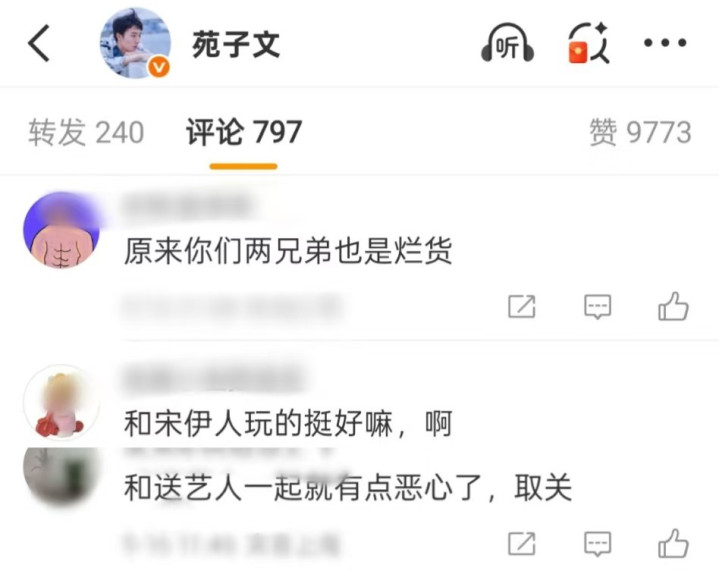This screenshot has width=719, height=571.
Task: Open the blurred gray third commenter avatar
Action: (61, 477)
